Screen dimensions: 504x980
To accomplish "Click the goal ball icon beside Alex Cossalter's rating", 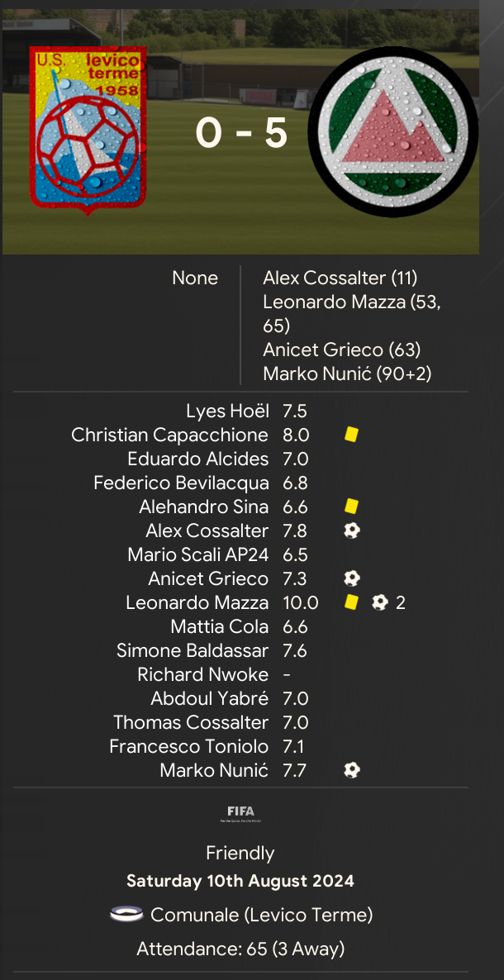I will pos(352,530).
